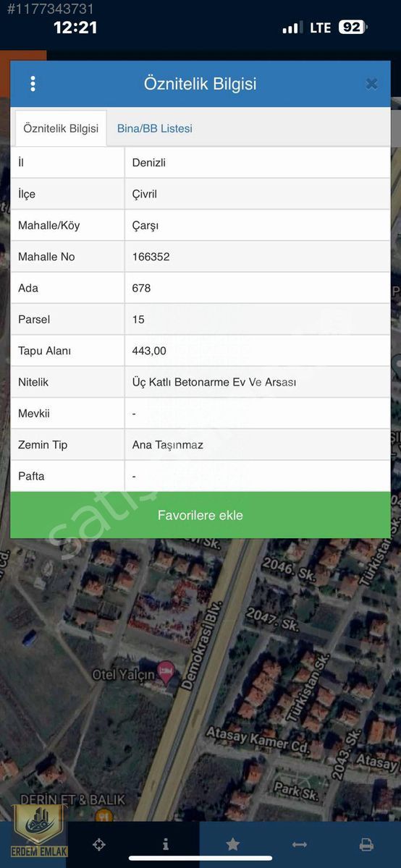
Task: Tap the Derin Et & Balık restaurant marker
Action: [x=106, y=815]
